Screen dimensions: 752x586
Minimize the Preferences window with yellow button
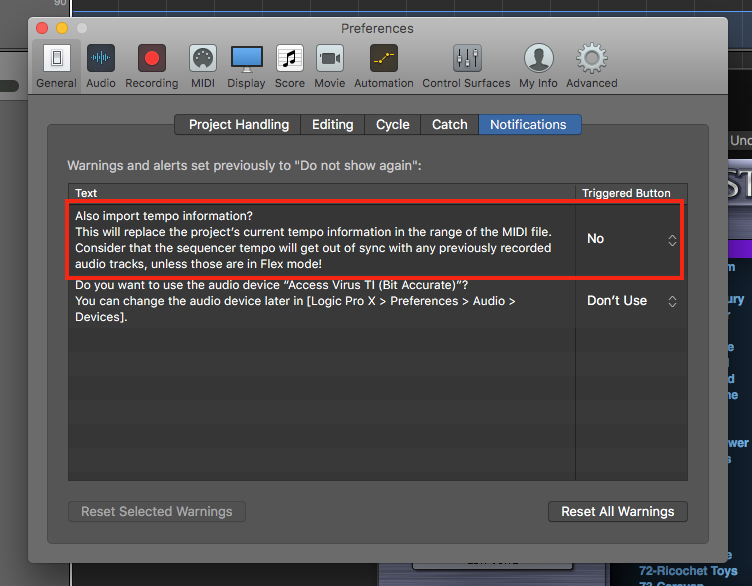pyautogui.click(x=62, y=29)
